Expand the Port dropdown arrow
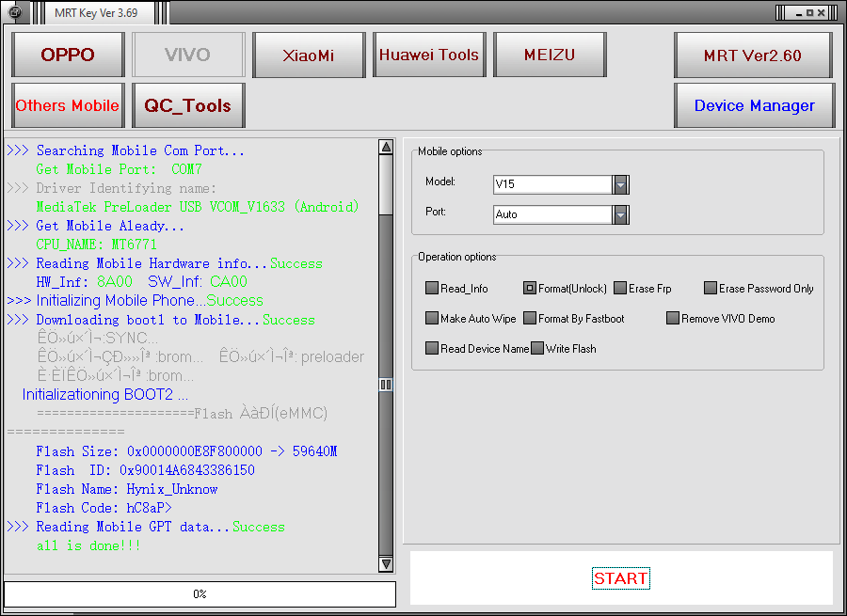 (621, 214)
